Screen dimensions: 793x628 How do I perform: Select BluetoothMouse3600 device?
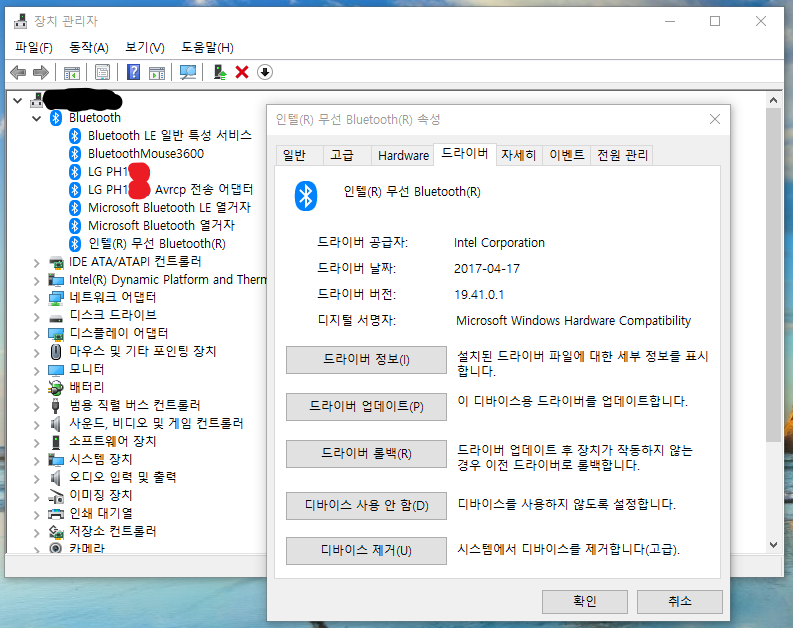click(x=146, y=154)
